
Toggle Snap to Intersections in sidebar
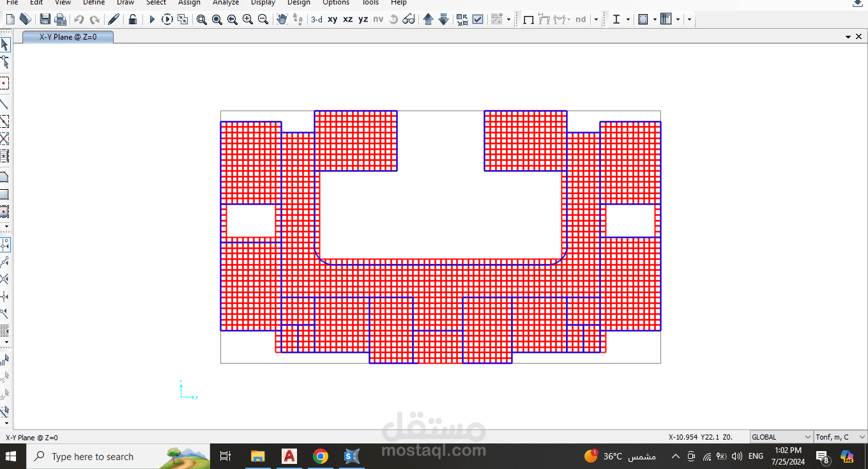click(4, 279)
